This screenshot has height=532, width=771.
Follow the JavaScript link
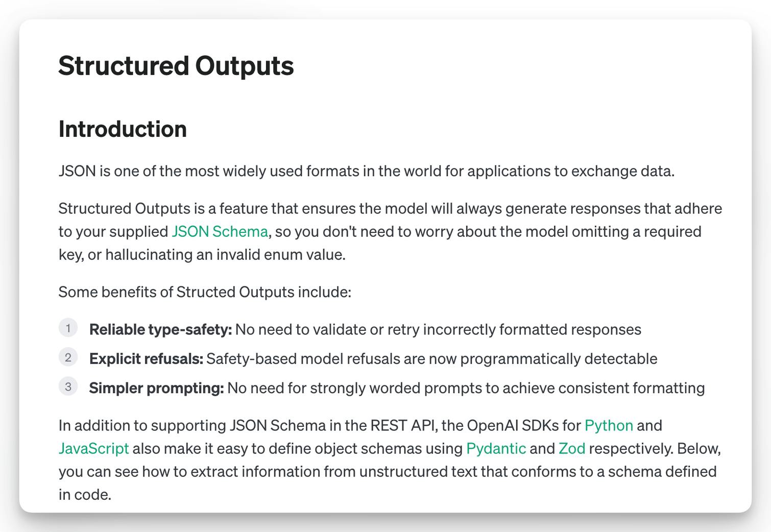(x=93, y=448)
